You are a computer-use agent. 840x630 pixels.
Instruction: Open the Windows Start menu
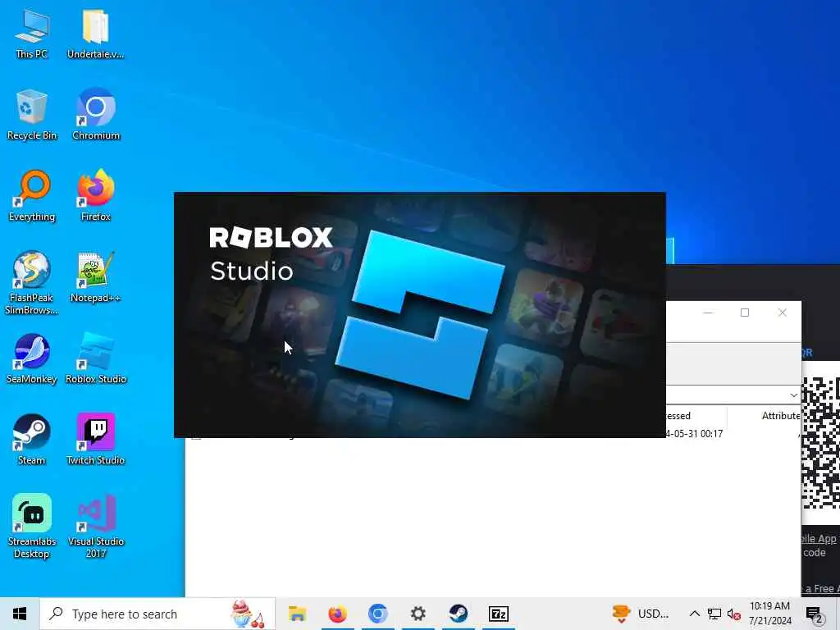(20, 614)
